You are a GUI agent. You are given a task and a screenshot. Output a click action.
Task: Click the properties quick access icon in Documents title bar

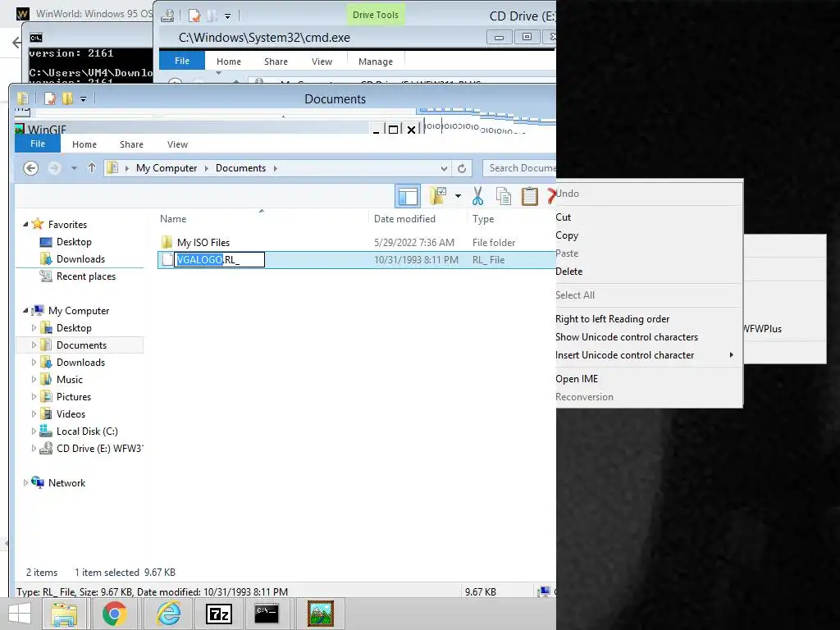(x=50, y=98)
